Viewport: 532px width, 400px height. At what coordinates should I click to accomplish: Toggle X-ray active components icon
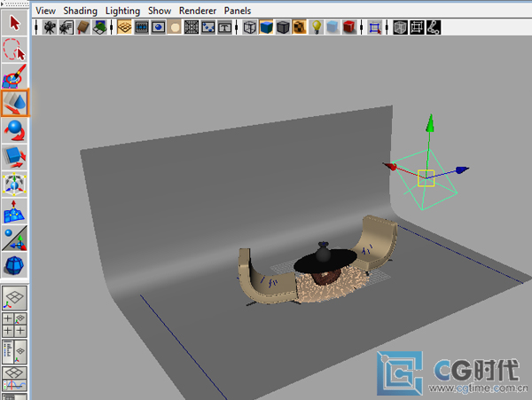tap(417, 27)
